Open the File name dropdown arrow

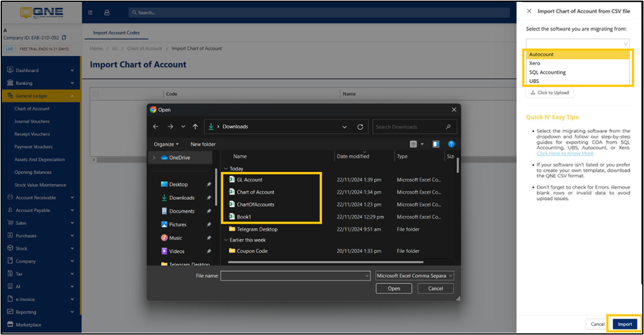pyautogui.click(x=367, y=276)
